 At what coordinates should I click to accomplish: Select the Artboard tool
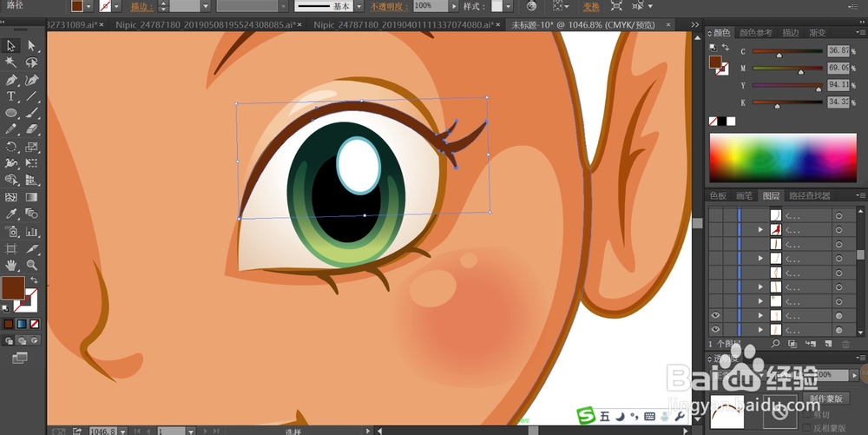tap(10, 248)
